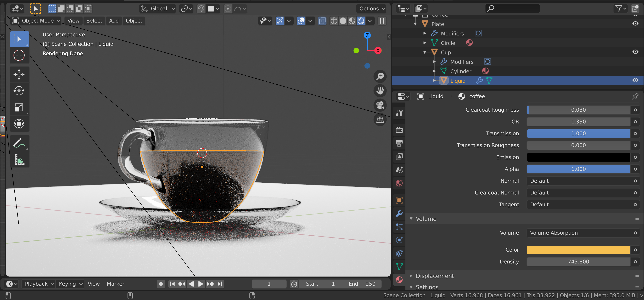Select the Measure tool
Screen dimensions: 644x300
click(19, 160)
